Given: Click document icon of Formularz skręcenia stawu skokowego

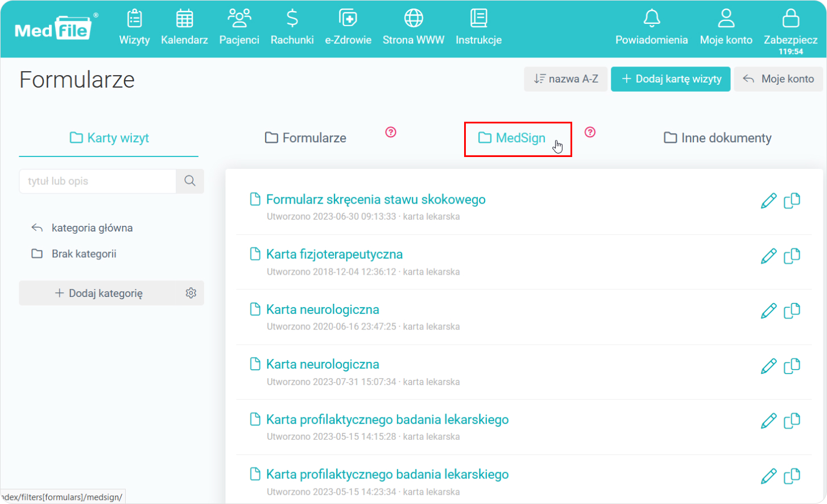Looking at the screenshot, I should click(255, 199).
